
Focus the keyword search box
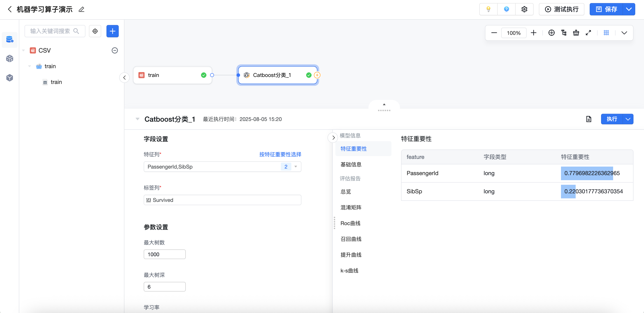click(x=55, y=31)
